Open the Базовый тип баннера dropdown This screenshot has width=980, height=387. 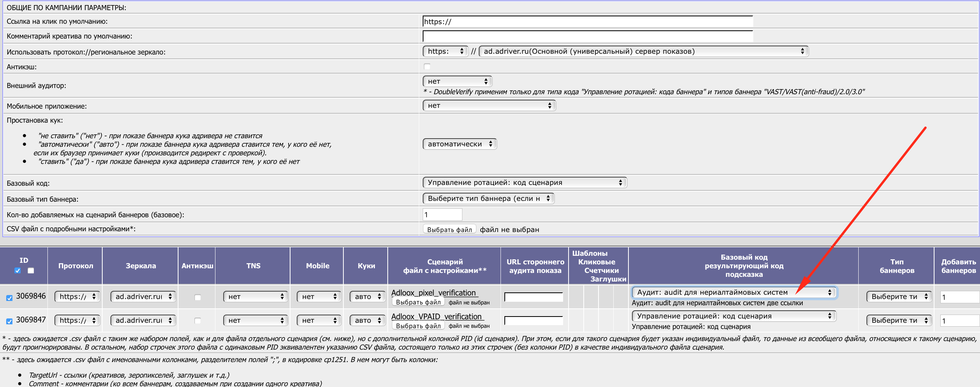click(488, 199)
